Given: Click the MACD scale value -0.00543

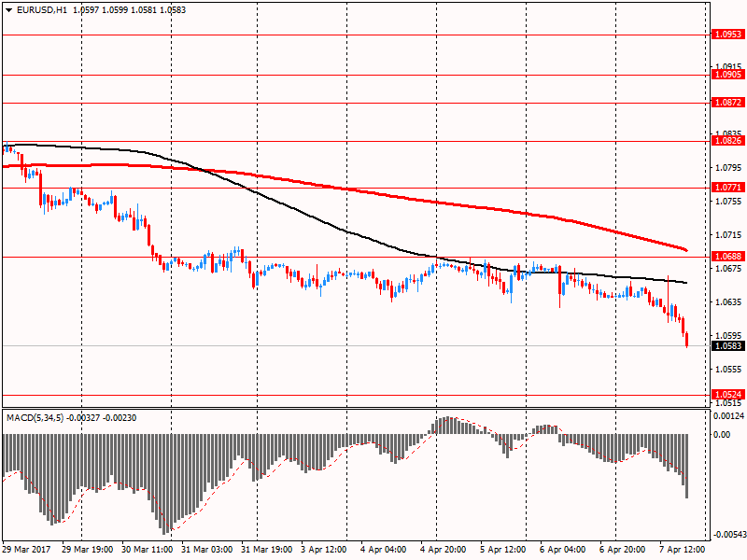Looking at the screenshot, I should [728, 535].
